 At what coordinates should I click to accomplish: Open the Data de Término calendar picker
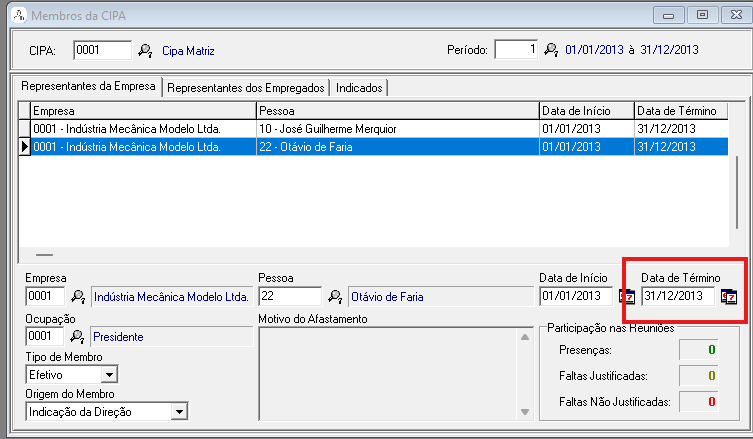(729, 297)
